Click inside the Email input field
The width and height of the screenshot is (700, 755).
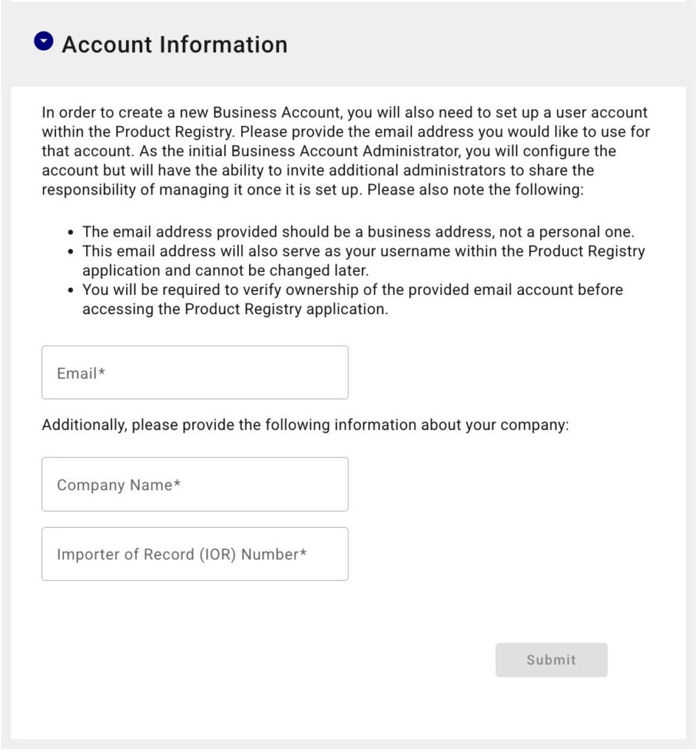pyautogui.click(x=195, y=372)
